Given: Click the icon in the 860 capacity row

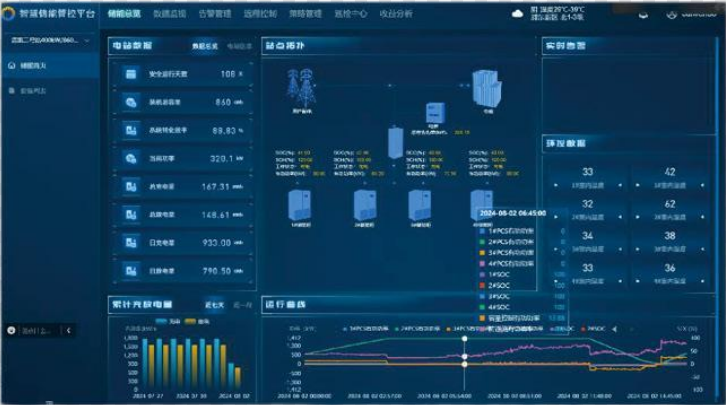Looking at the screenshot, I should 131,102.
